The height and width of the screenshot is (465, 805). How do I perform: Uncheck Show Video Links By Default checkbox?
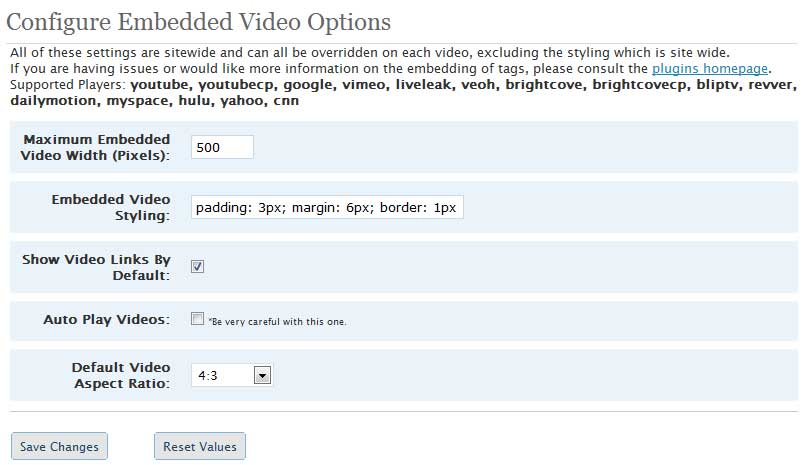click(x=197, y=266)
